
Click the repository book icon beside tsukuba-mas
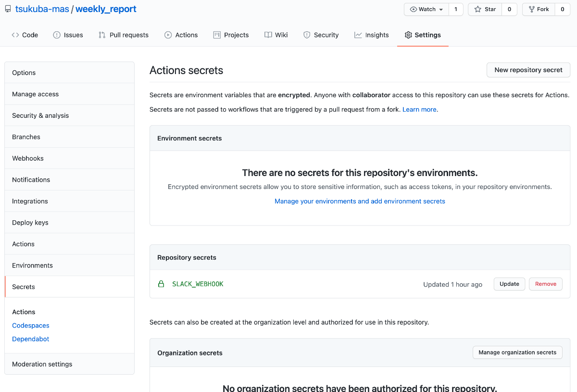[8, 9]
